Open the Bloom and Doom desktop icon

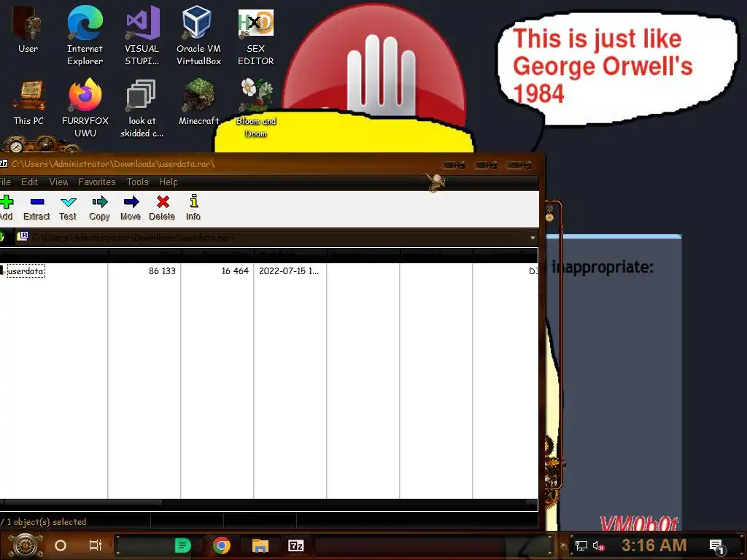click(256, 108)
